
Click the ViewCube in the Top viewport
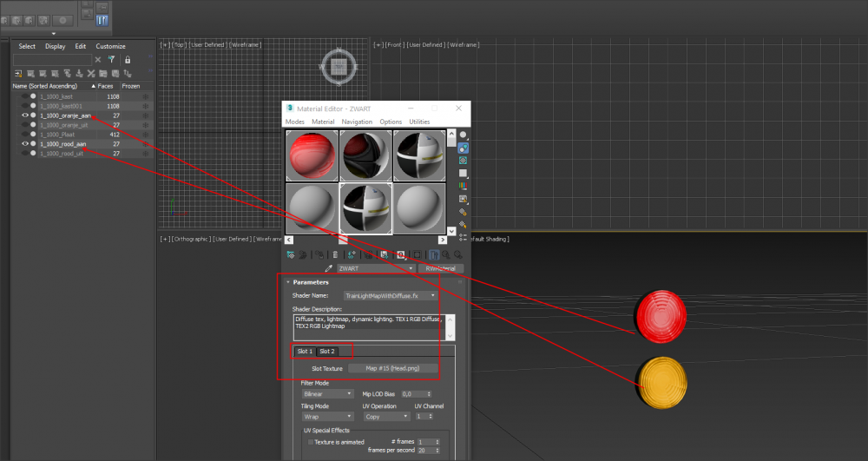tap(339, 66)
